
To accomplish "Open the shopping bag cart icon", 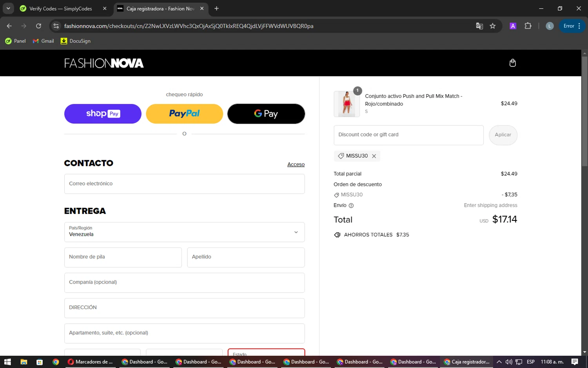I will pyautogui.click(x=512, y=63).
